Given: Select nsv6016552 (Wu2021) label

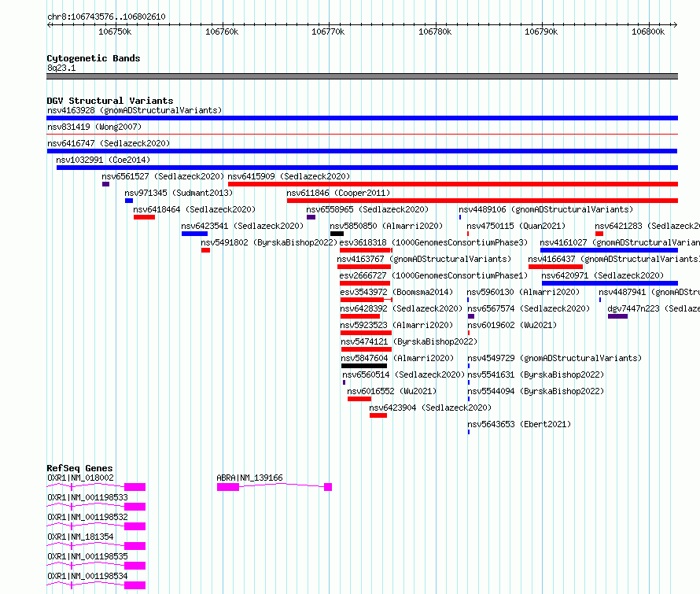Looking at the screenshot, I should (392, 391).
